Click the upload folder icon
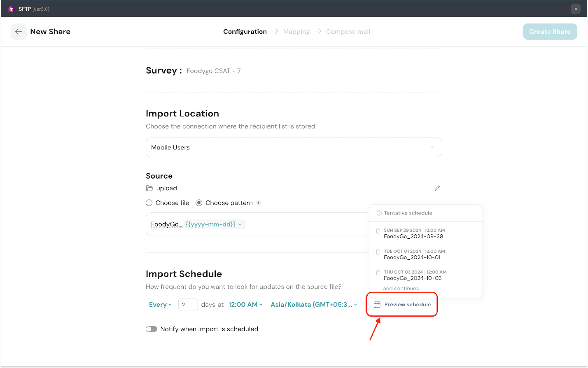This screenshot has width=588, height=368. click(149, 188)
